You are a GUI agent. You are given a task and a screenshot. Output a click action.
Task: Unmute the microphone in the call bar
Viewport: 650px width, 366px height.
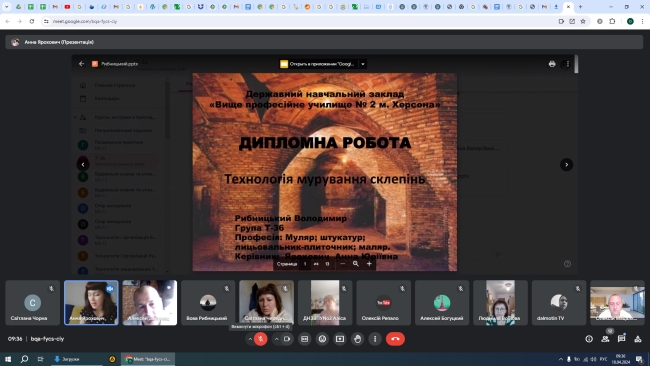[x=261, y=339]
